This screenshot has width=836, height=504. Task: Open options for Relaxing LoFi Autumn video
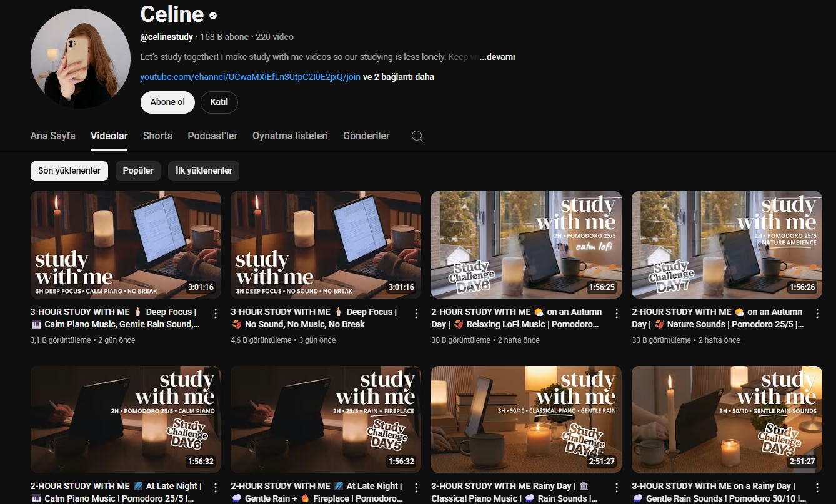coord(617,313)
